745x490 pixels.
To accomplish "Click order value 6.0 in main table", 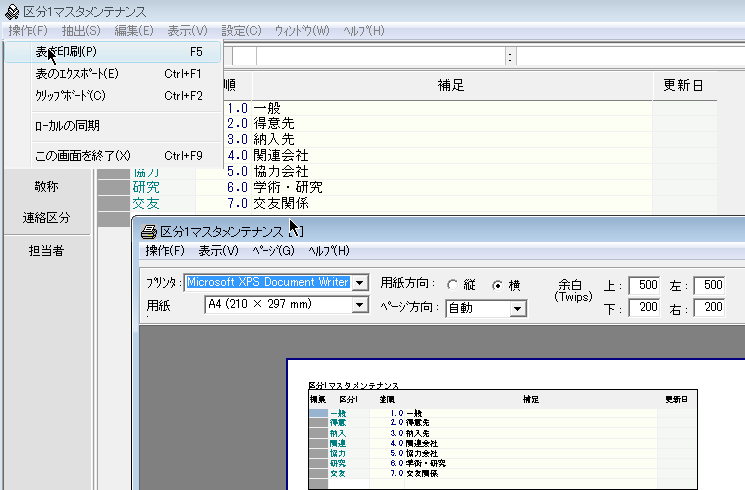I will [223, 187].
